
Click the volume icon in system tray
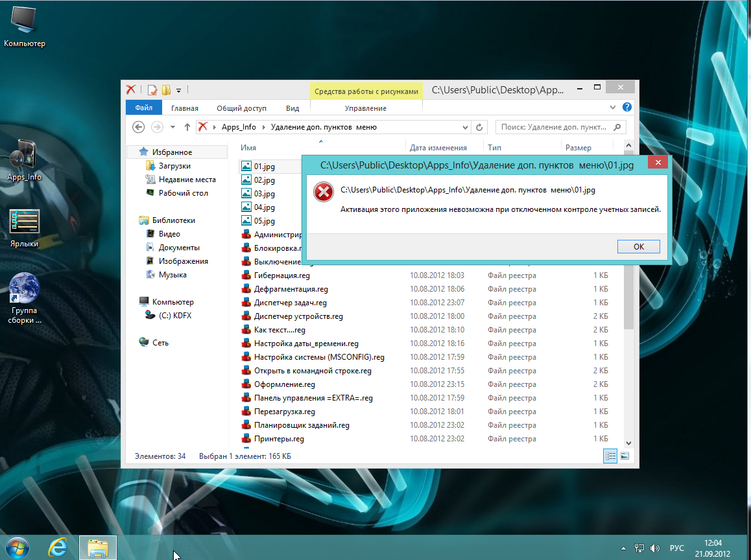tap(655, 548)
